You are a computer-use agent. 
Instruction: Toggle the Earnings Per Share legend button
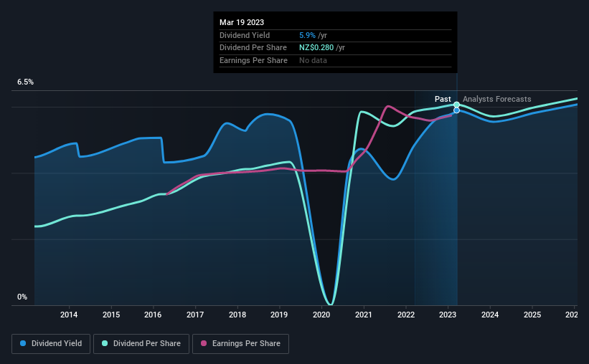pos(240,344)
